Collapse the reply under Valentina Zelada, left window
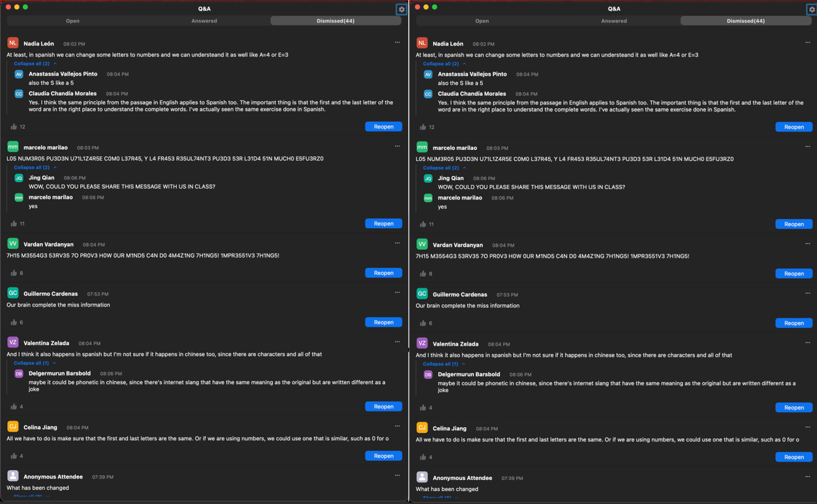The width and height of the screenshot is (817, 504). tap(31, 363)
